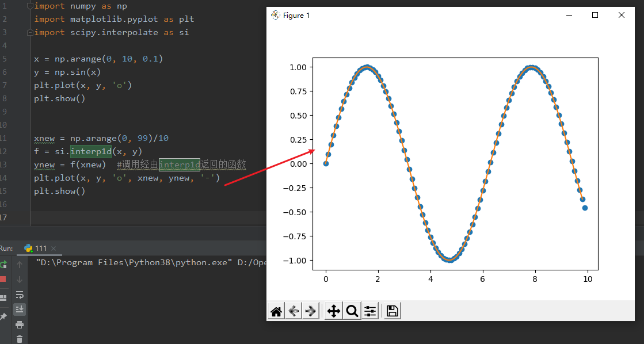Close the Figure 1 window
Screen dimensions: 644x344
click(622, 15)
